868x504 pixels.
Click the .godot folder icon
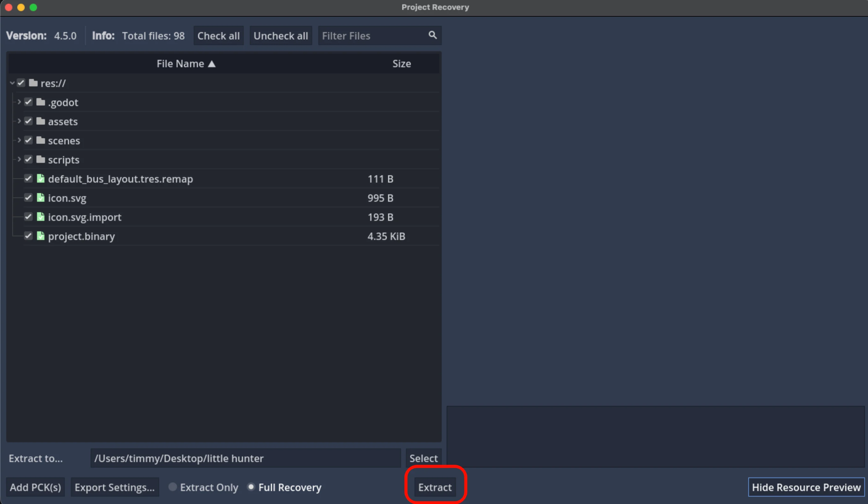tap(41, 102)
